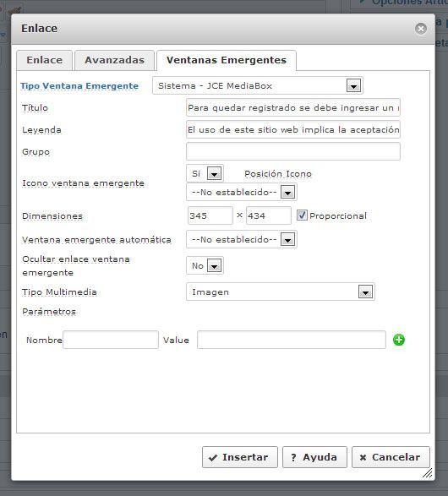Click the Cancelar button
This screenshot has width=448, height=496.
[x=391, y=457]
